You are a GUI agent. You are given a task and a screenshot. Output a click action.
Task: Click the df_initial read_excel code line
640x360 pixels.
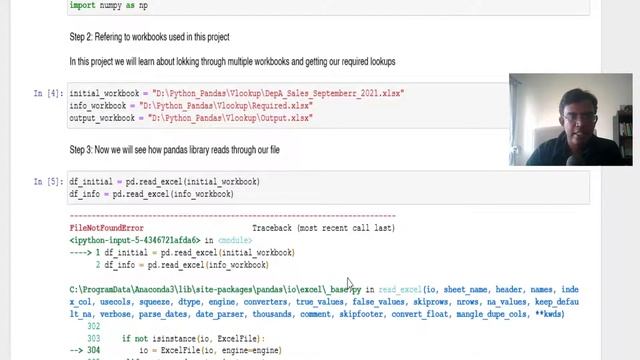tap(164, 182)
